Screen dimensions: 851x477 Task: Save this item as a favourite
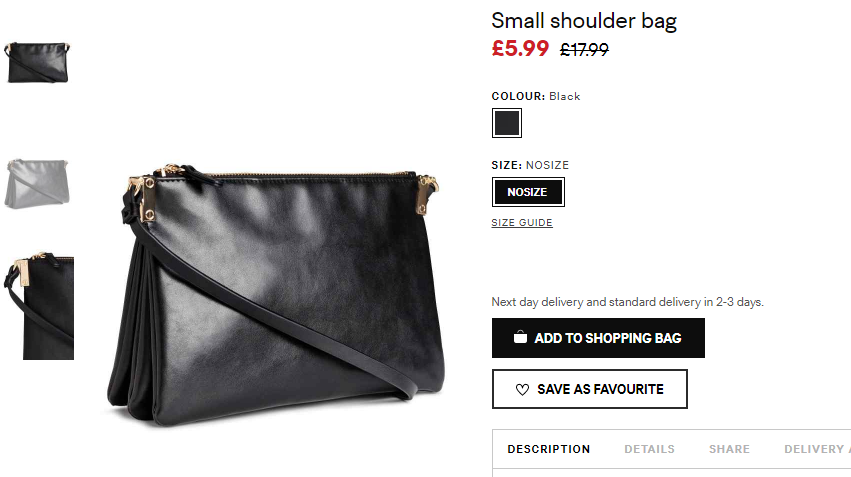point(589,389)
